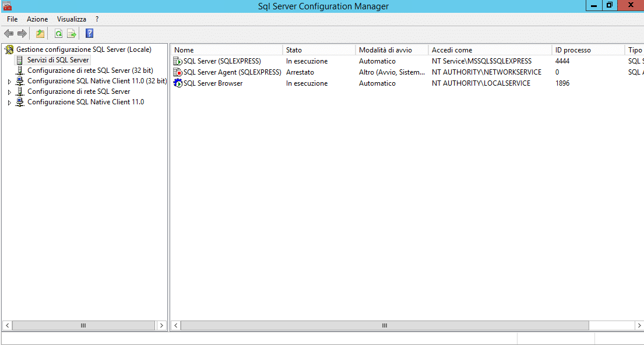Select Servizi di SQL Server in tree
The height and width of the screenshot is (345, 644).
pos(58,60)
